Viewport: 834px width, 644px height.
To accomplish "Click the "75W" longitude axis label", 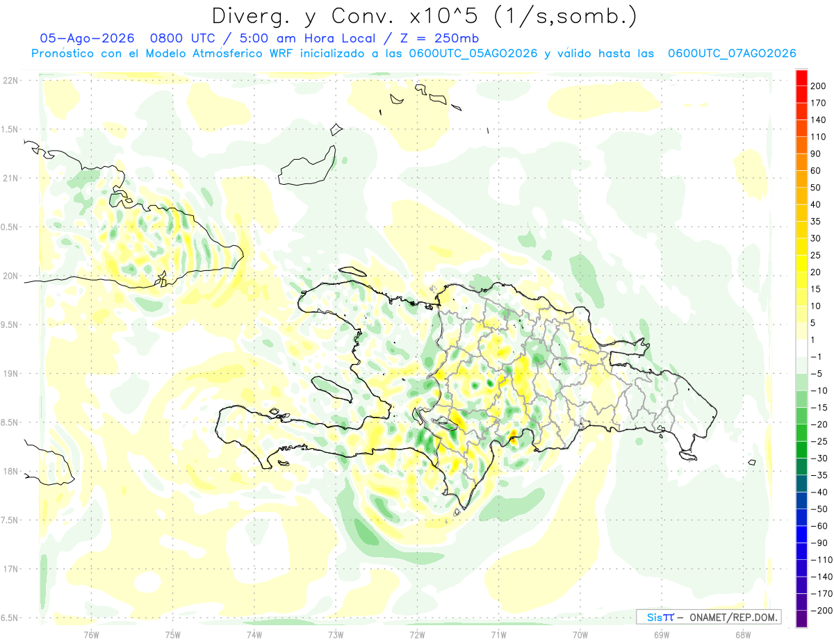I will point(173,635).
